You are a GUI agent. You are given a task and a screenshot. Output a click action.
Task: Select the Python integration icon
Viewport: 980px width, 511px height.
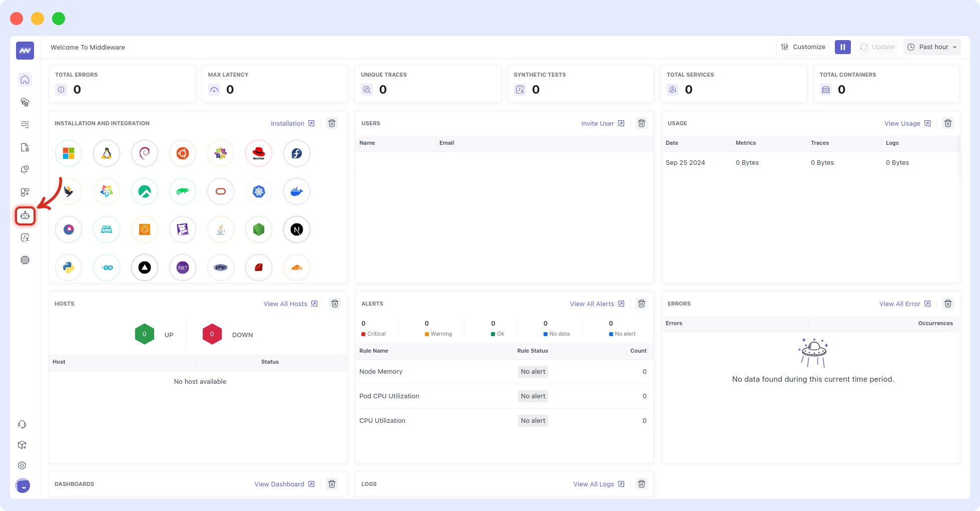[x=69, y=268]
